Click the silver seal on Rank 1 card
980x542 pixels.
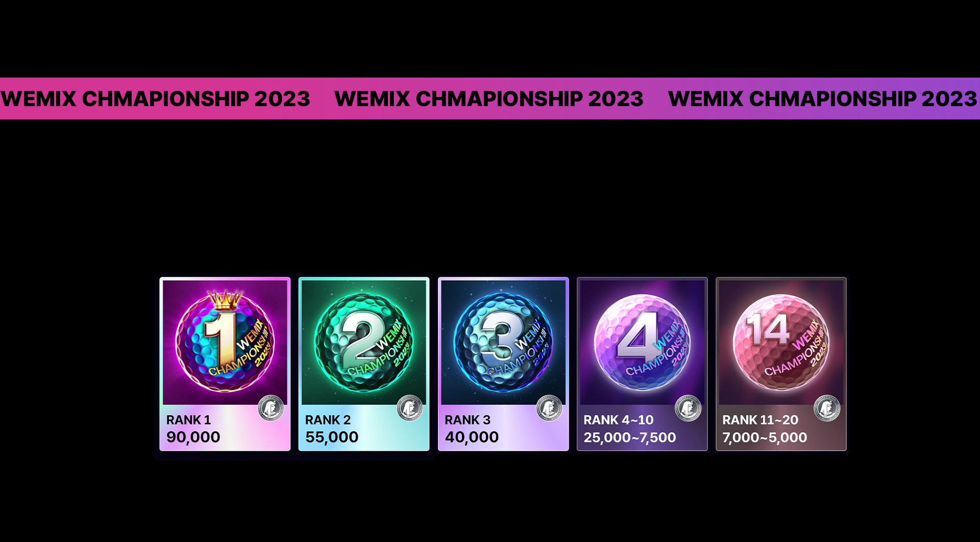pos(271,408)
